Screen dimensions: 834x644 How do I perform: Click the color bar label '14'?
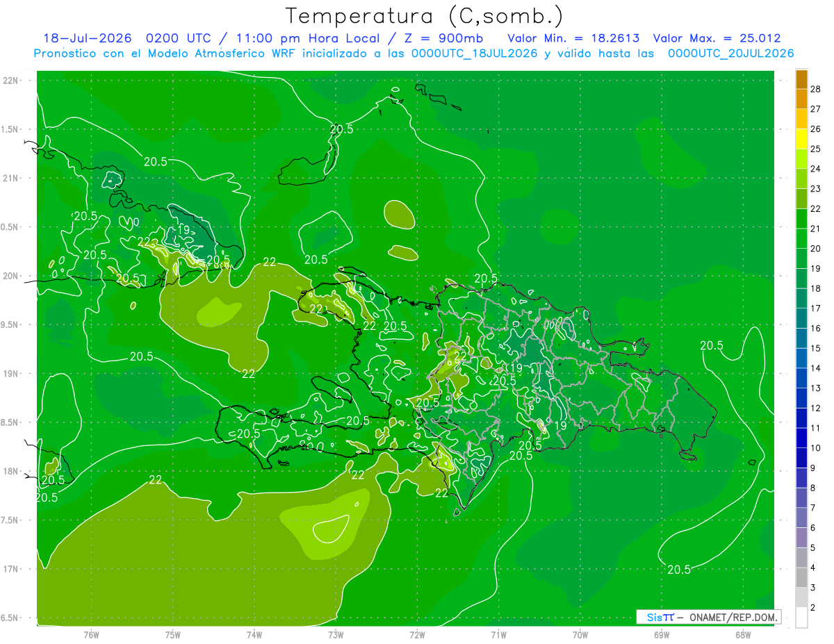pos(816,368)
